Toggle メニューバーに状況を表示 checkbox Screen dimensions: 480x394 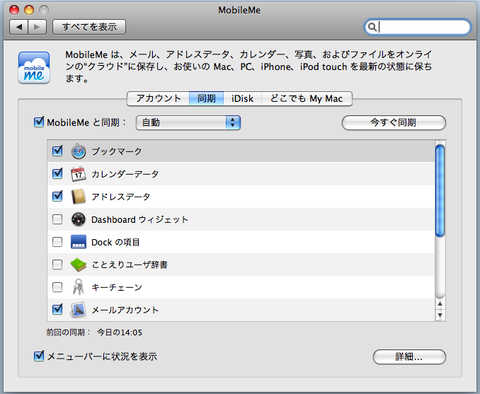pos(39,356)
